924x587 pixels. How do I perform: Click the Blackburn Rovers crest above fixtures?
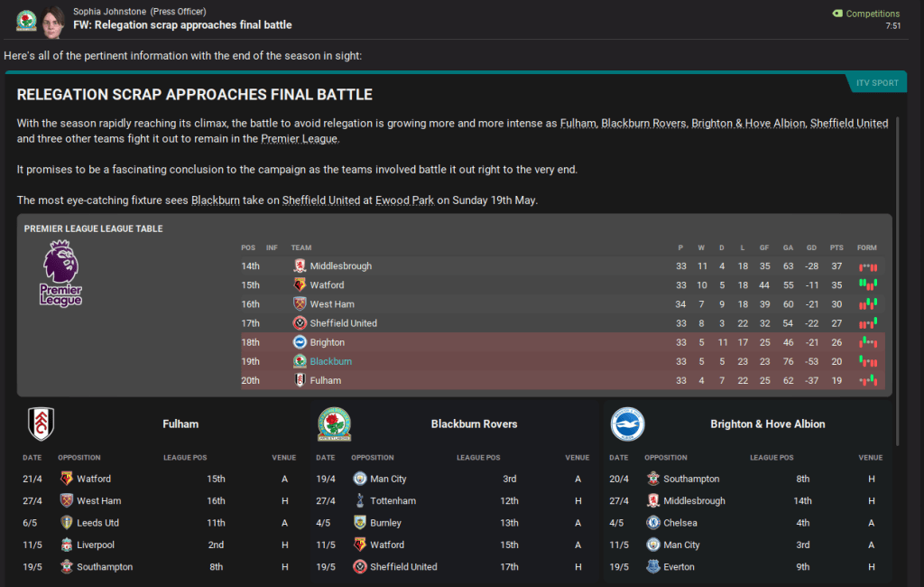334,424
